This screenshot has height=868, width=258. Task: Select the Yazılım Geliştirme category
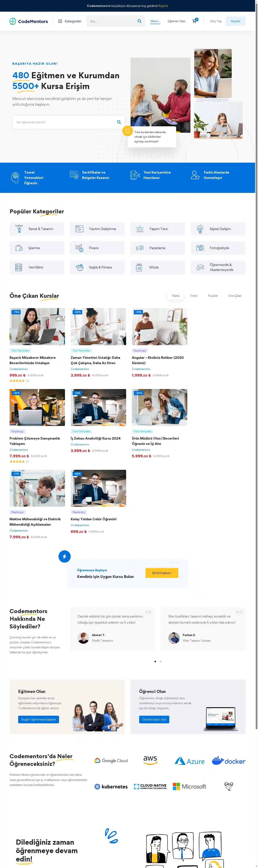[x=97, y=229]
